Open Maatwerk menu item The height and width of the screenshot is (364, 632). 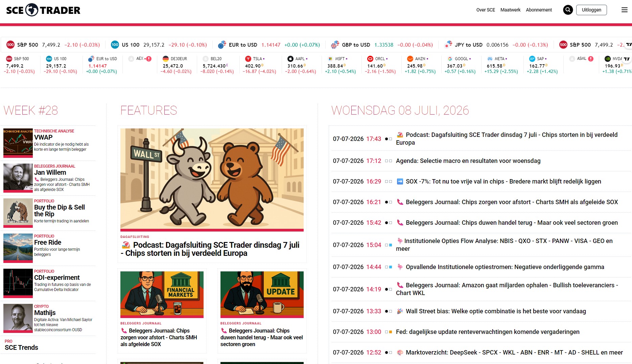click(510, 10)
